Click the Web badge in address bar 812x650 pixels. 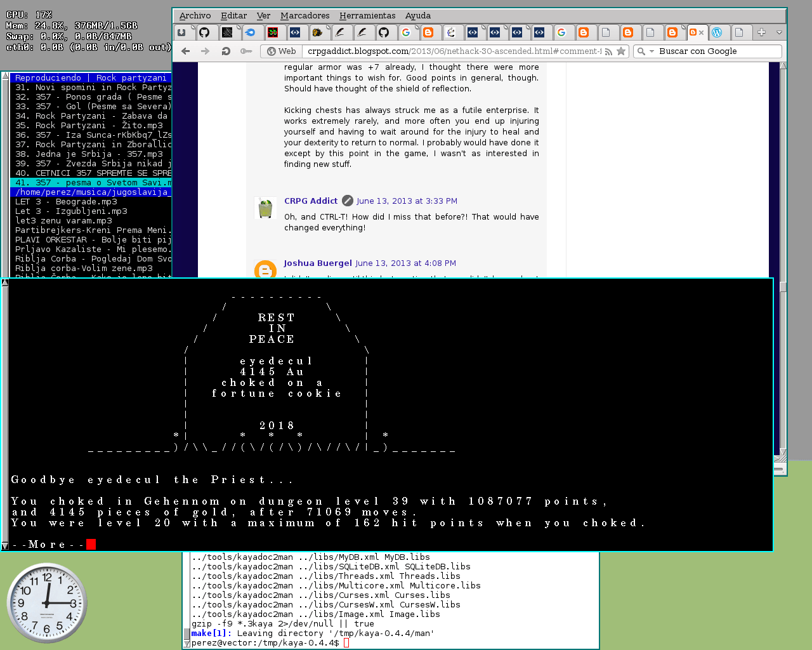(x=281, y=51)
